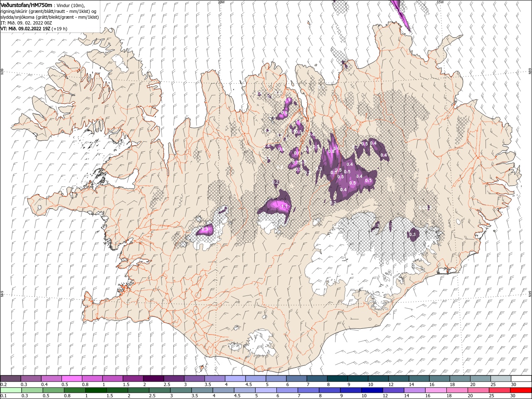
Task: Select the 25 red-pink swatch in the lower legend
Action: [x=500, y=390]
